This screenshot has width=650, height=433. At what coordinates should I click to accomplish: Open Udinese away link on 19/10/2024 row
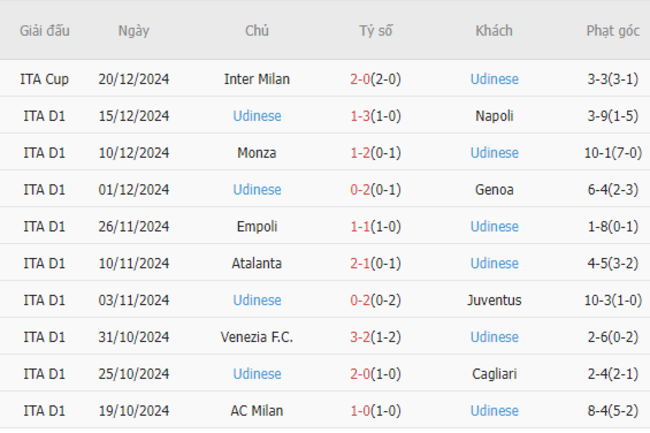pyautogui.click(x=494, y=411)
